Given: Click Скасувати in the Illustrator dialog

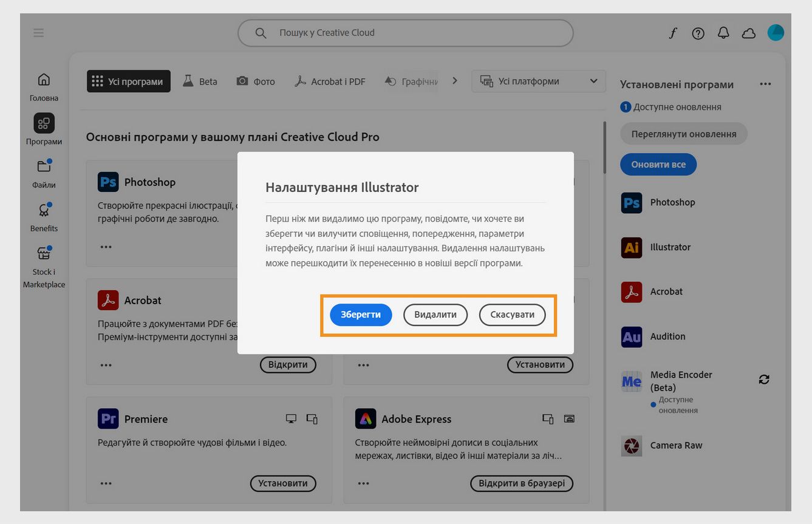Looking at the screenshot, I should pos(513,315).
